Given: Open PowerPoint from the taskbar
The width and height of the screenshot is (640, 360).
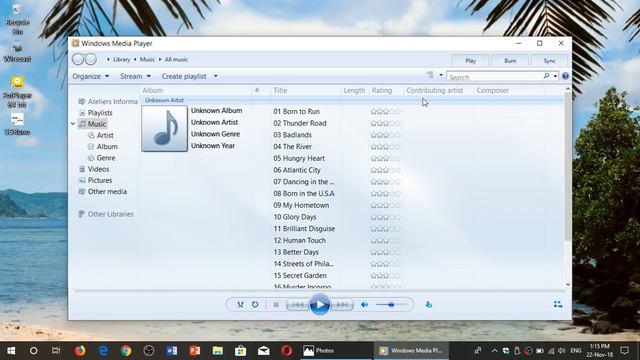Looking at the screenshot, I should (195, 351).
